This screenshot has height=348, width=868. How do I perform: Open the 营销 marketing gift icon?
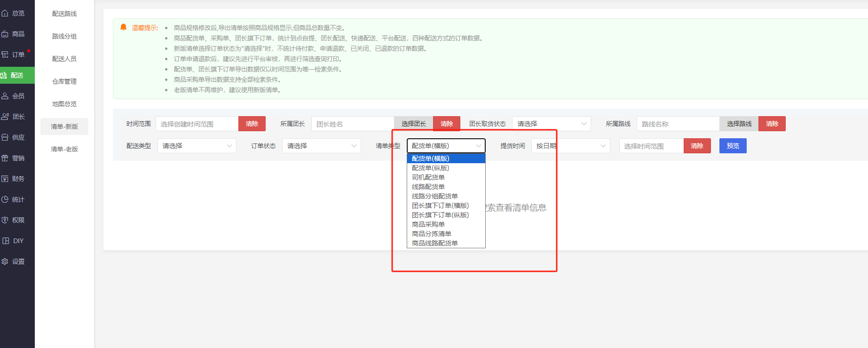(x=5, y=158)
